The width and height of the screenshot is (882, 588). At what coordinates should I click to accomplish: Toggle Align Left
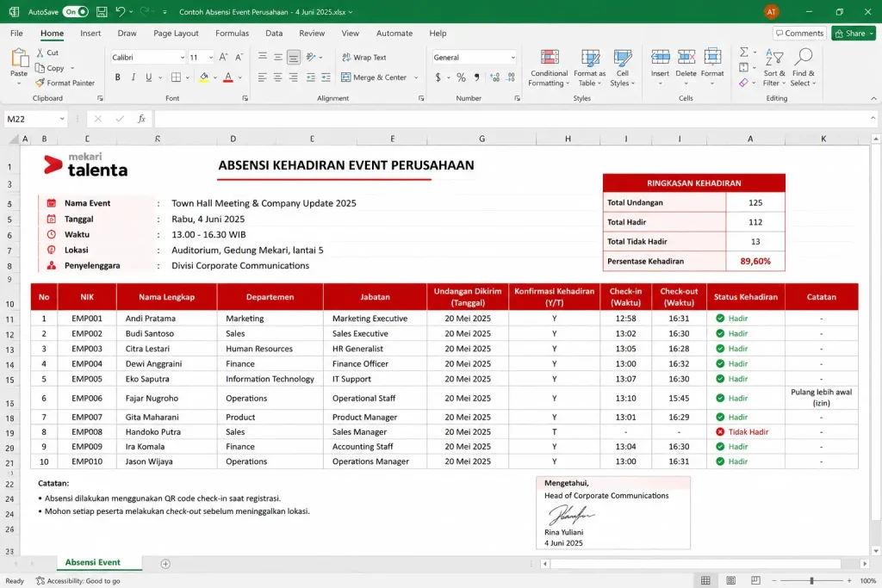[x=262, y=77]
